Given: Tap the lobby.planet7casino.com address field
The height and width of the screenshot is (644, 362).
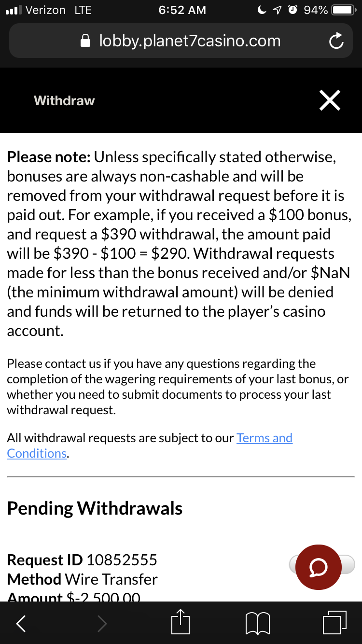Looking at the screenshot, I should coord(181,41).
